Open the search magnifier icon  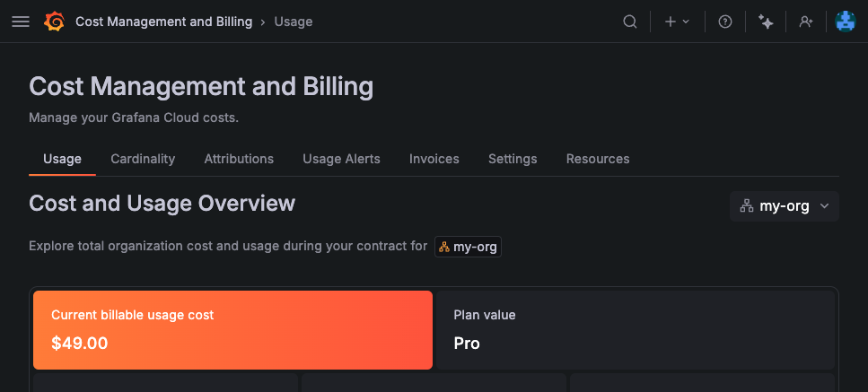[x=630, y=22]
